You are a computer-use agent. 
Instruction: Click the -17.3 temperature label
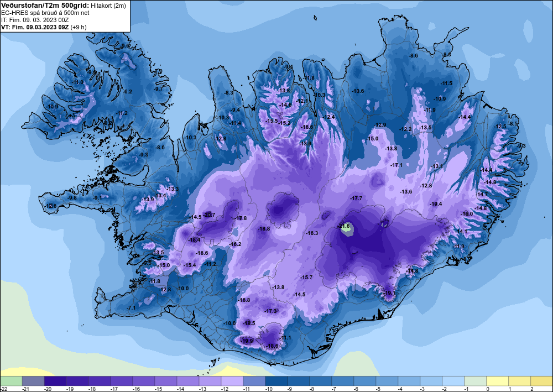pos(270,311)
